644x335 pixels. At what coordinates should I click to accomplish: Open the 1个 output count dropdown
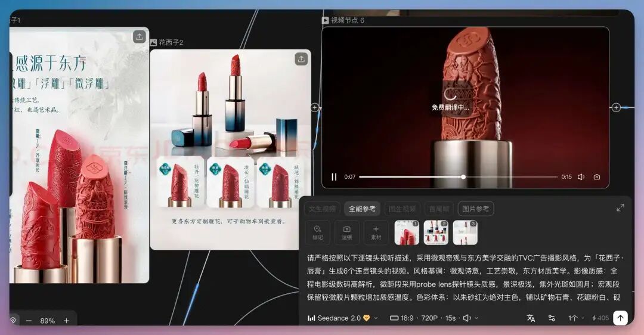click(x=576, y=318)
